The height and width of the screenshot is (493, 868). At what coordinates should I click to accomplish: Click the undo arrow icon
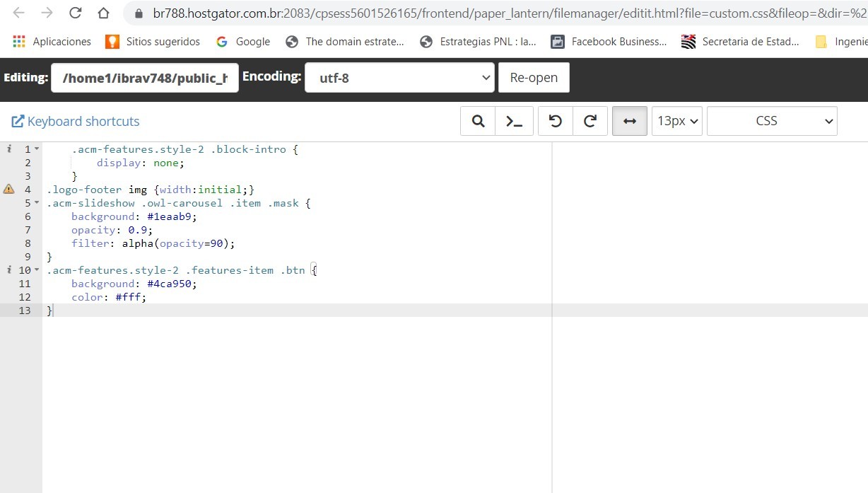click(x=556, y=121)
